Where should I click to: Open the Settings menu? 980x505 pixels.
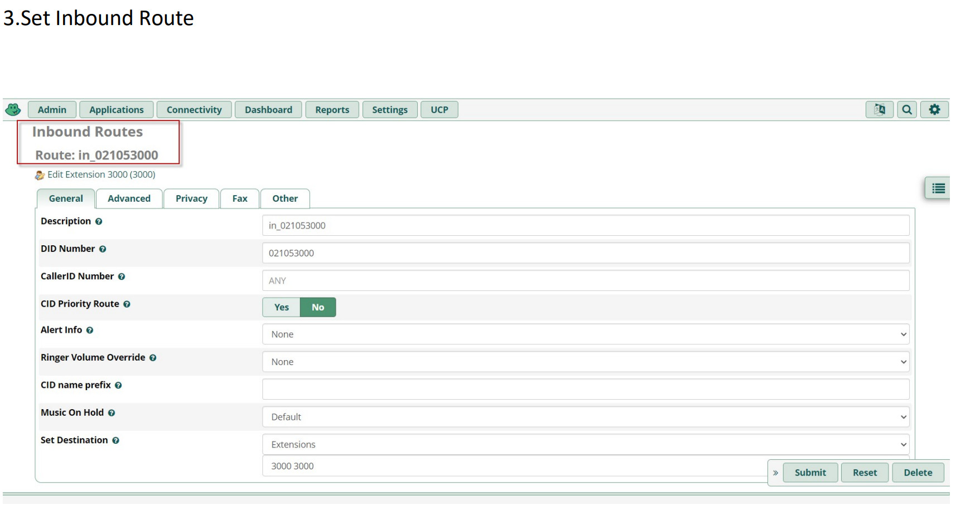tap(390, 110)
